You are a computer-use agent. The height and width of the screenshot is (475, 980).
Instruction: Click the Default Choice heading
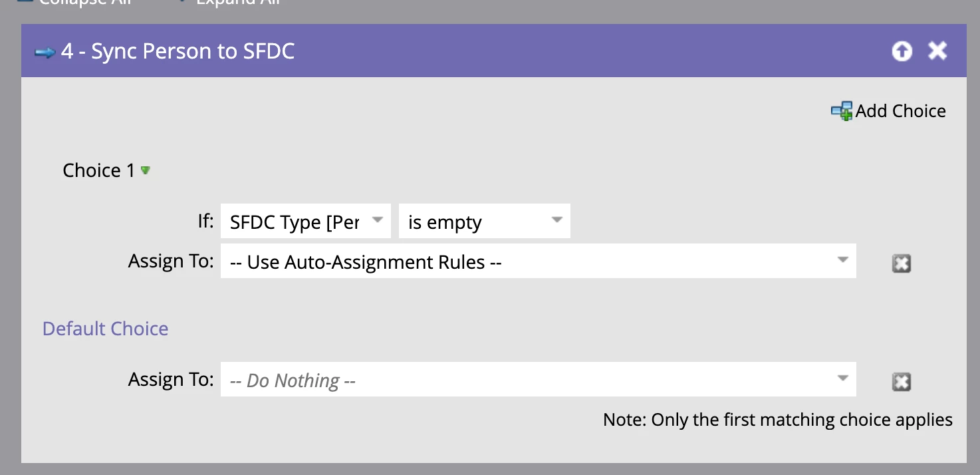tap(105, 329)
